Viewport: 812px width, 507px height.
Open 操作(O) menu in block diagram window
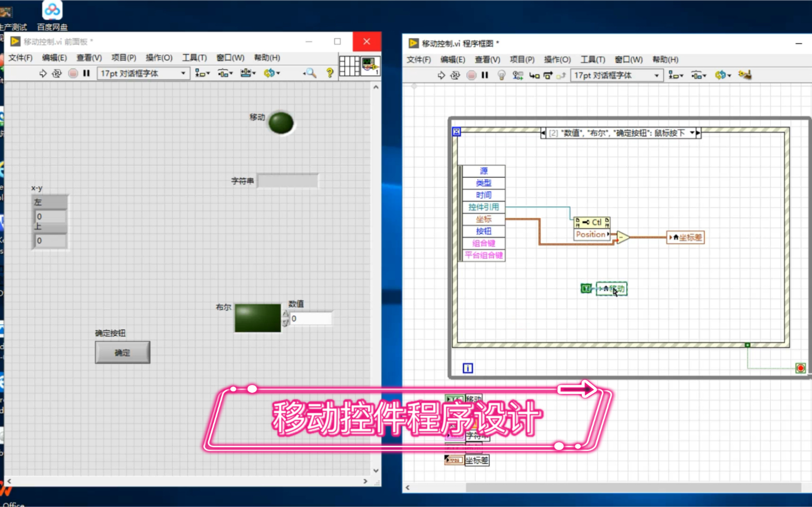(x=557, y=60)
